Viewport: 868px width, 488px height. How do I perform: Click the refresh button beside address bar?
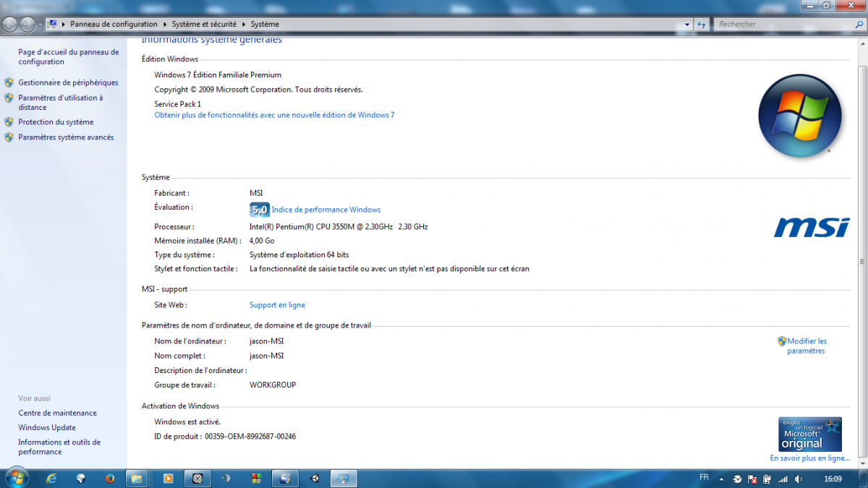coord(702,24)
